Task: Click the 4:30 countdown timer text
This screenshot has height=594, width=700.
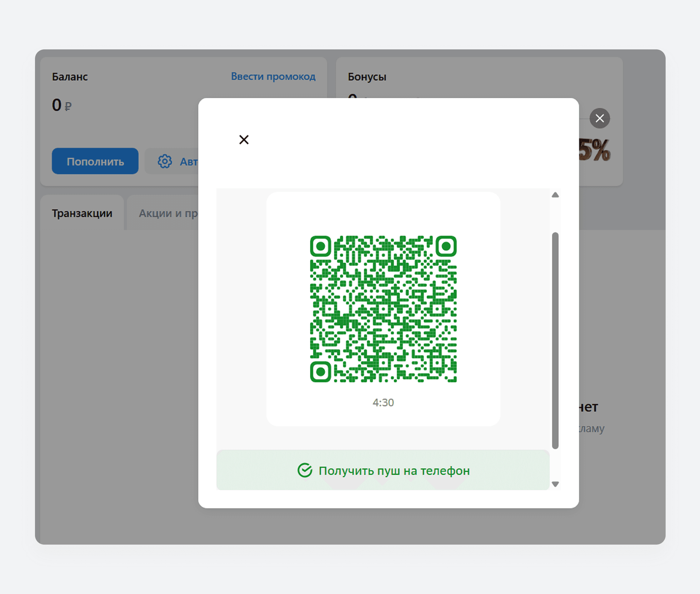Action: pyautogui.click(x=383, y=402)
